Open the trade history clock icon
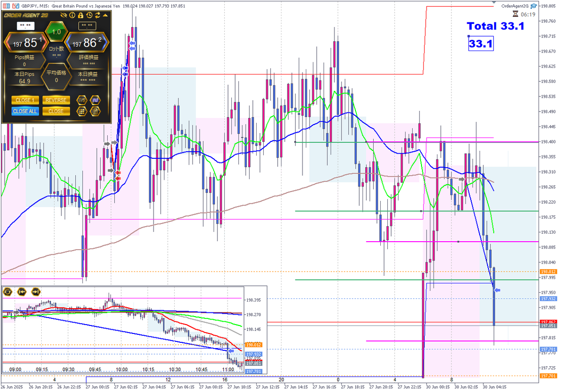562x392 pixels. pyautogui.click(x=89, y=15)
